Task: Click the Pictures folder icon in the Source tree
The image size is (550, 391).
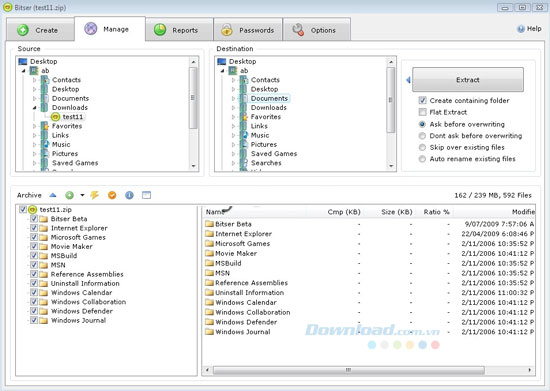Action: [45, 154]
